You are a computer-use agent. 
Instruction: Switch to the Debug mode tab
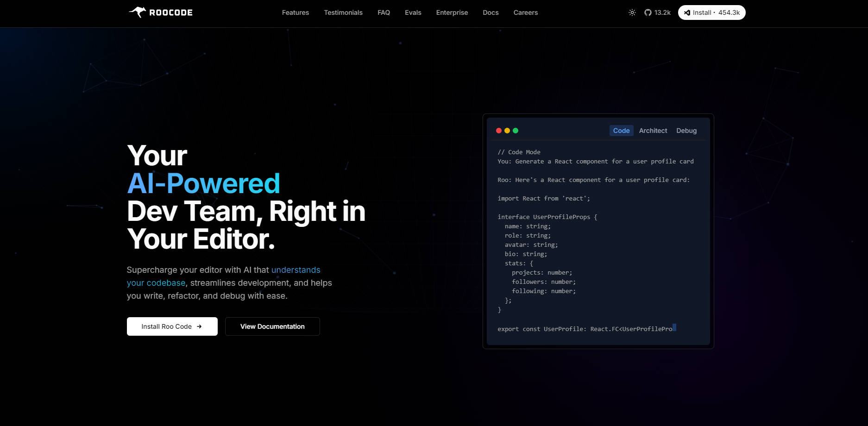tap(686, 131)
